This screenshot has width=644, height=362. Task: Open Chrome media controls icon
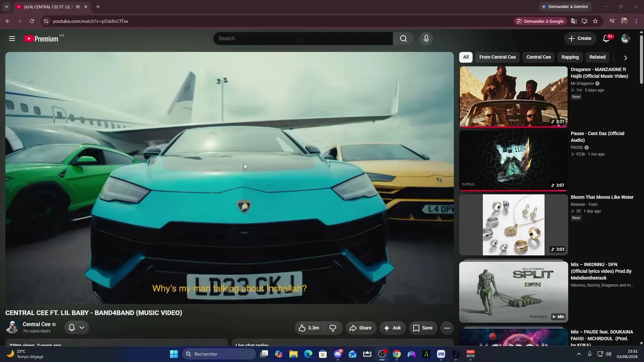tap(612, 21)
